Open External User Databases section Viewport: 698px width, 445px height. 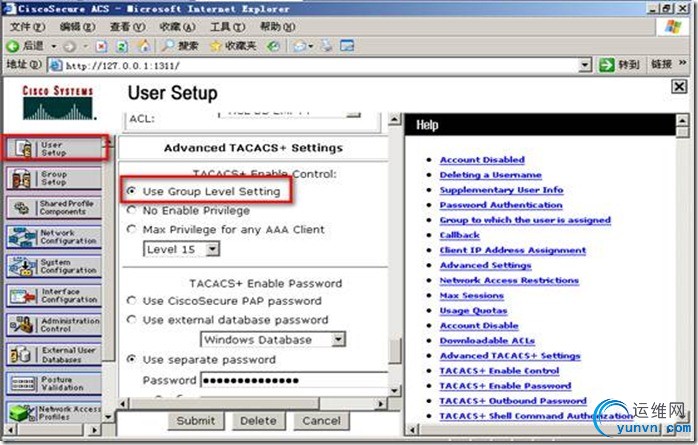pyautogui.click(x=54, y=354)
